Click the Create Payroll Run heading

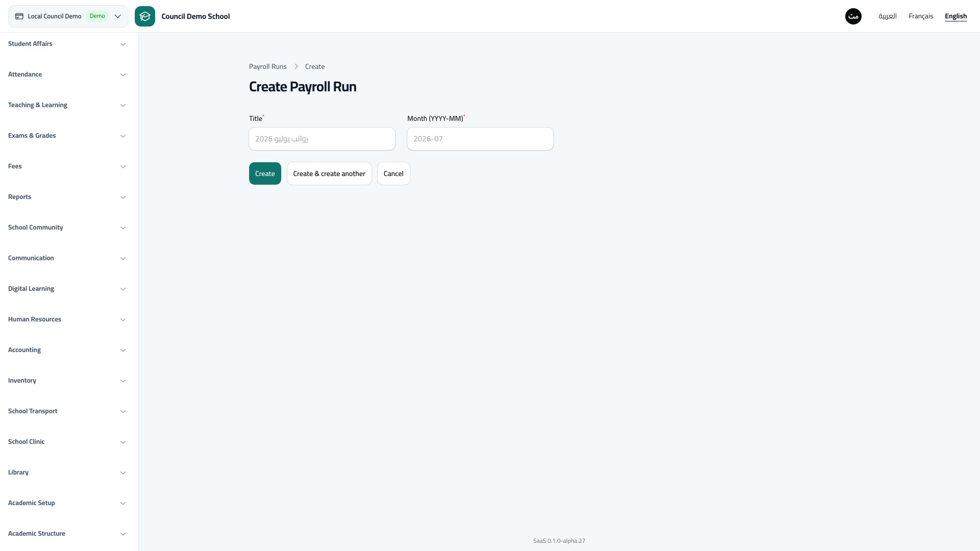pyautogui.click(x=303, y=87)
